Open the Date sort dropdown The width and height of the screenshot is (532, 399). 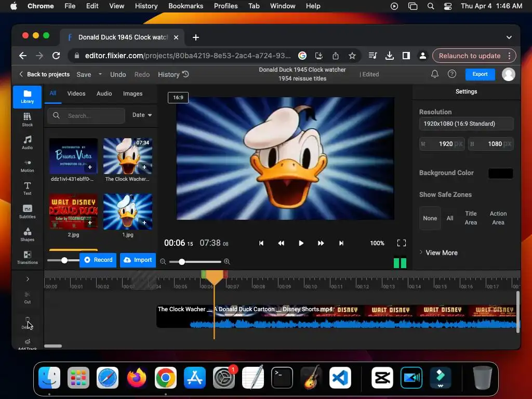[x=142, y=115]
